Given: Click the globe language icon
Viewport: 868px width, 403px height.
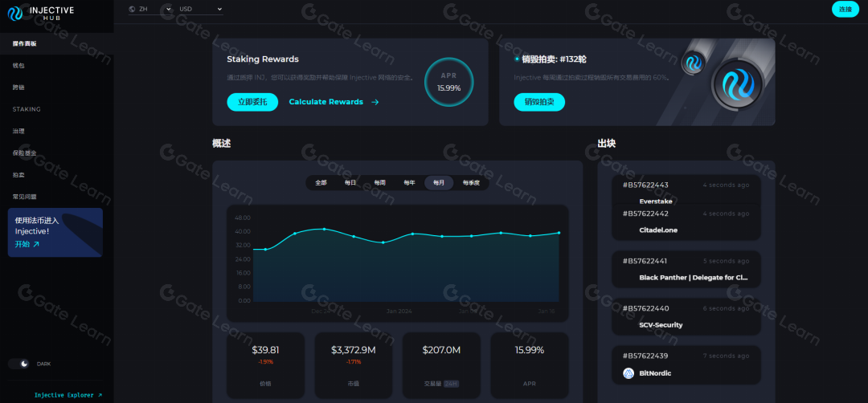Looking at the screenshot, I should [132, 9].
